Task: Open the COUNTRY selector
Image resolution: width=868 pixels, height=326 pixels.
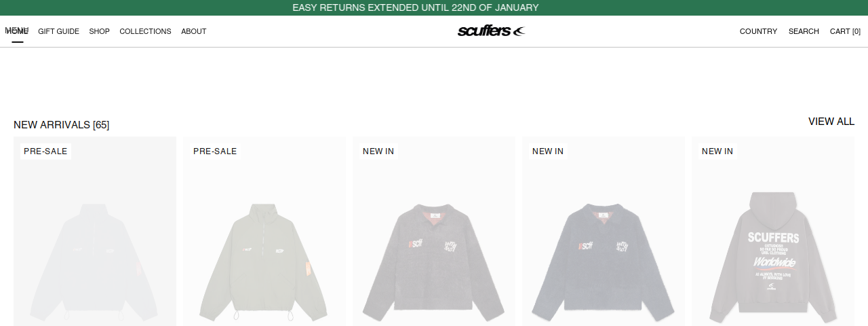Action: pyautogui.click(x=758, y=31)
